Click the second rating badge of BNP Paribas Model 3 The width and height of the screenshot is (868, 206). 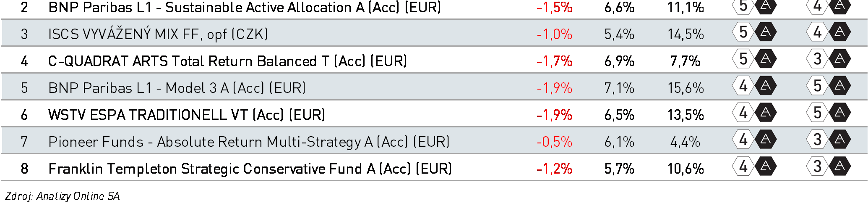pyautogui.click(x=829, y=86)
